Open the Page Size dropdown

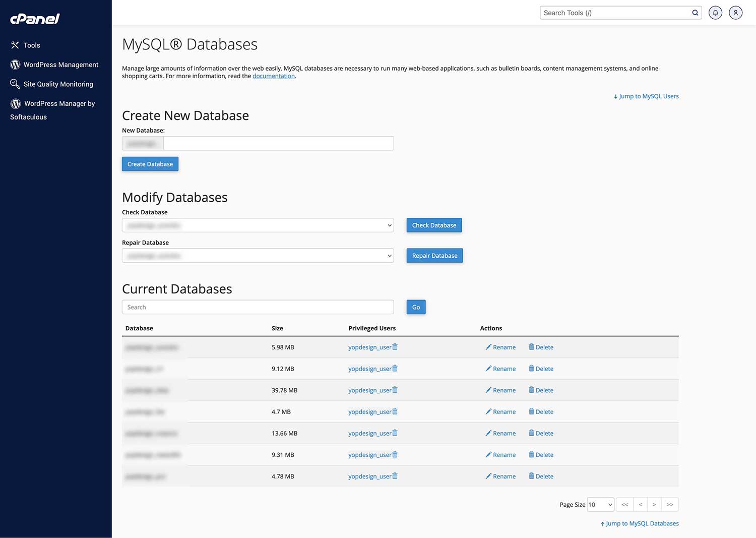point(601,505)
